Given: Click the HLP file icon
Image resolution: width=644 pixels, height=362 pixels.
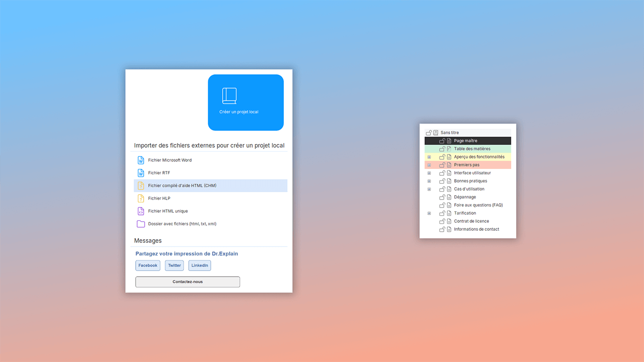Looking at the screenshot, I should 141,199.
